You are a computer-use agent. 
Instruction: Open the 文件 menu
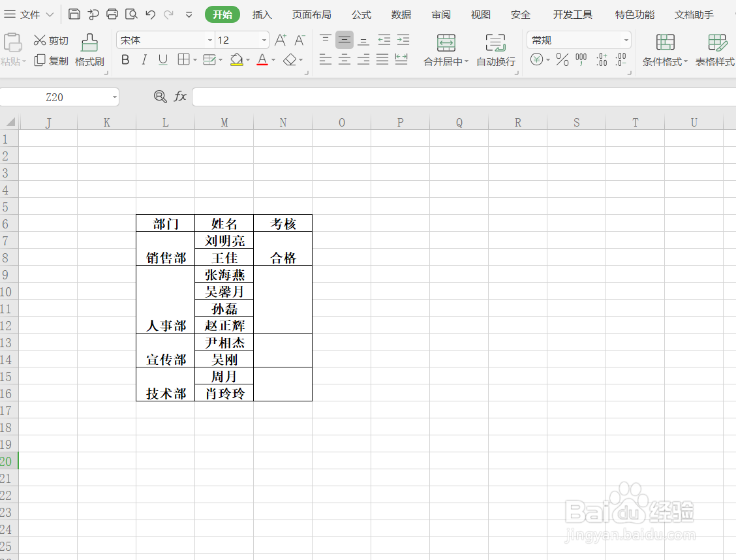[x=29, y=14]
